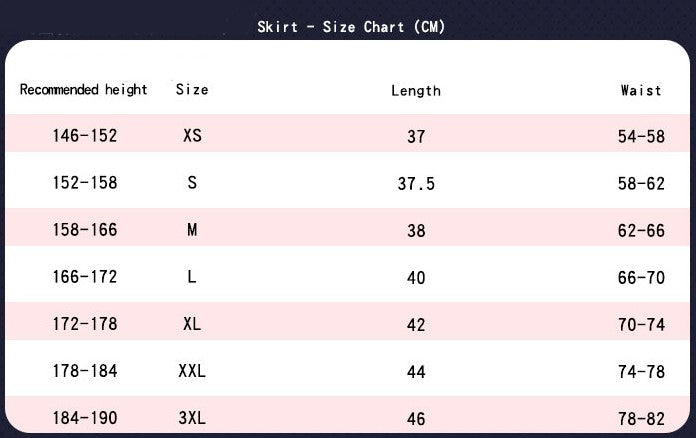Select the L size cell

coord(192,277)
